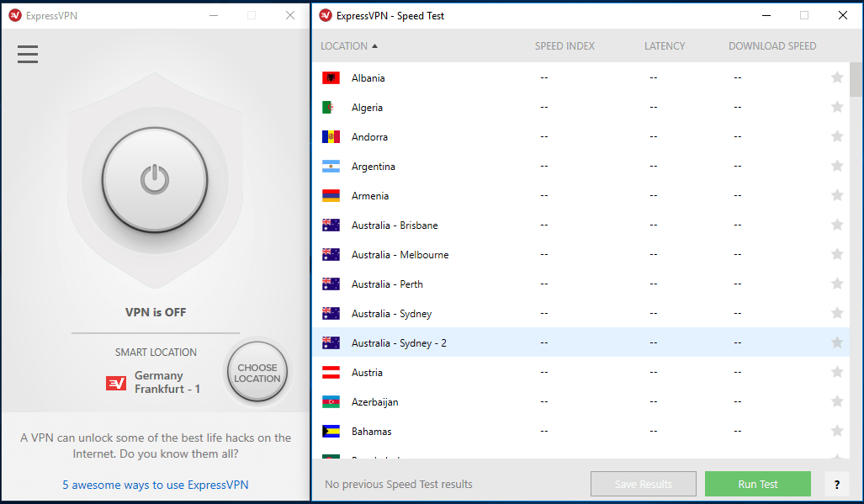Click the Australia - Melbourne flag icon
Image resolution: width=864 pixels, height=504 pixels.
[x=331, y=254]
